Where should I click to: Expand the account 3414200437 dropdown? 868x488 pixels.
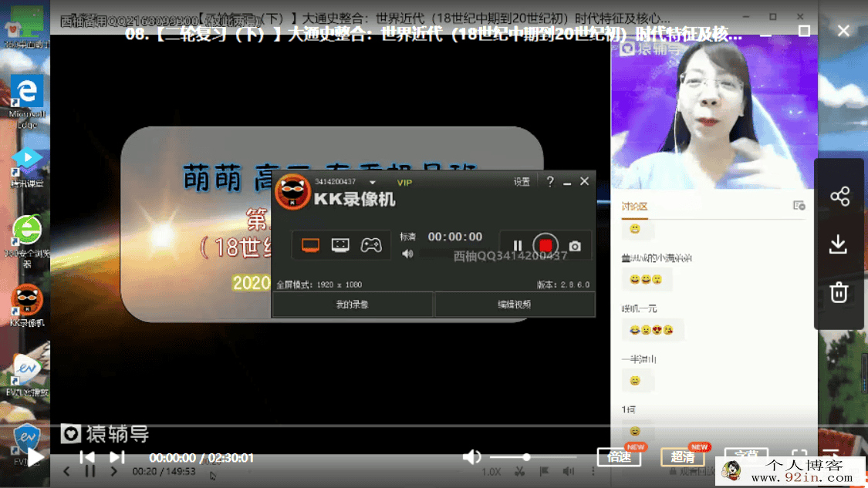click(x=373, y=183)
